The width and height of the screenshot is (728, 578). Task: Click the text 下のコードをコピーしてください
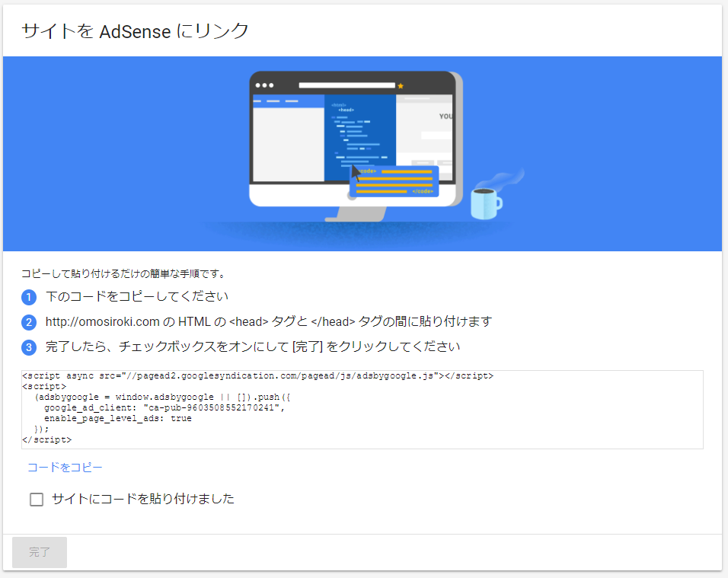[x=137, y=297]
